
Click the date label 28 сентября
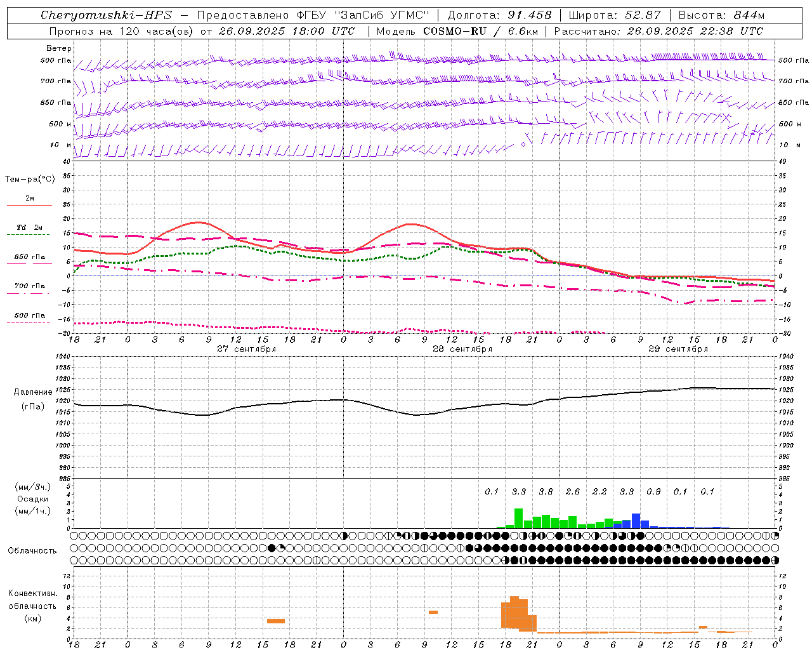[462, 349]
